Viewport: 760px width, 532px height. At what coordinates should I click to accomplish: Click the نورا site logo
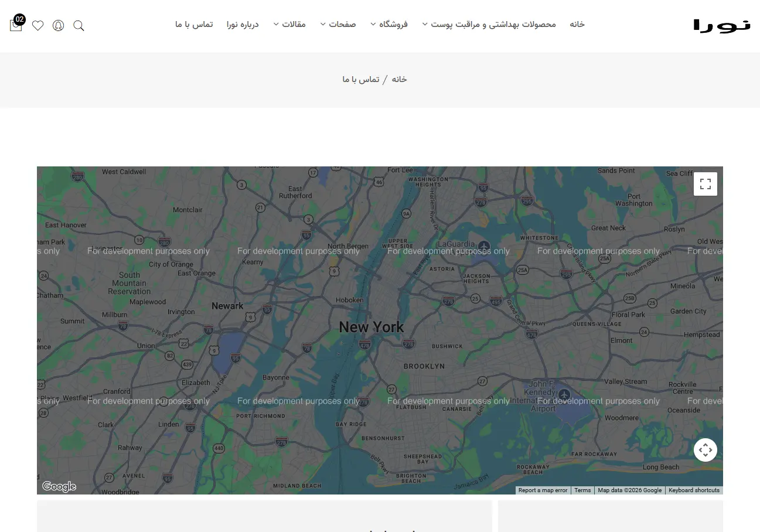(722, 25)
